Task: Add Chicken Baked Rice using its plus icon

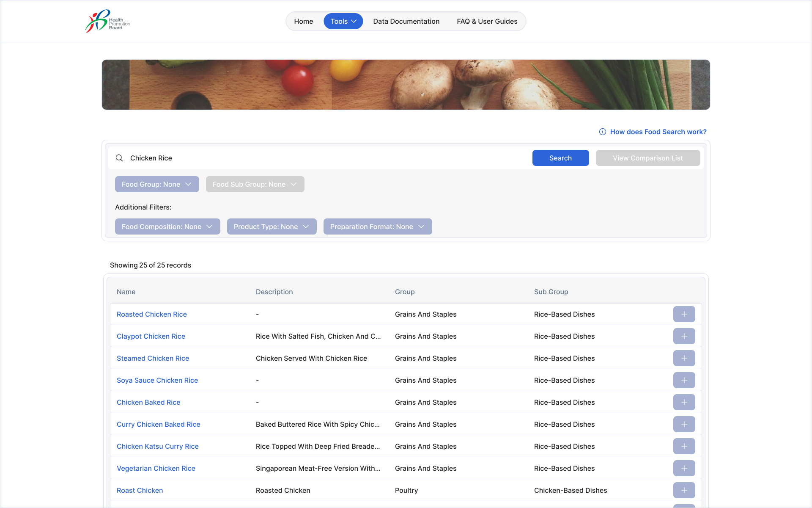Action: coord(684,402)
